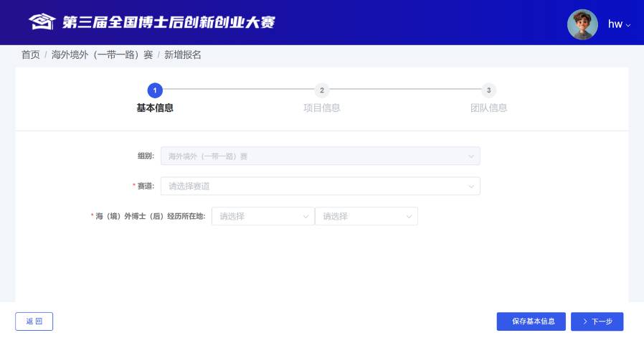Open the second 经历所在地 请选择 dropdown
This screenshot has width=644, height=343.
(x=366, y=216)
